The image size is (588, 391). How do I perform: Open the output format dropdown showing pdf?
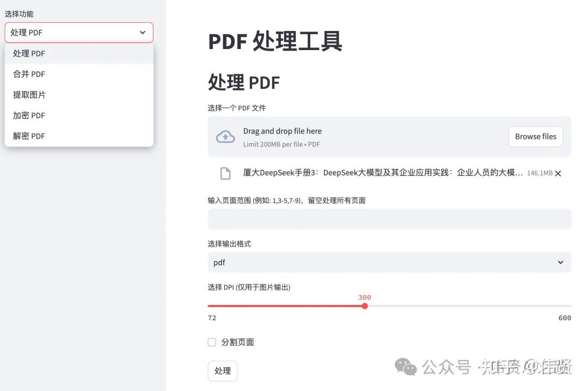point(389,262)
